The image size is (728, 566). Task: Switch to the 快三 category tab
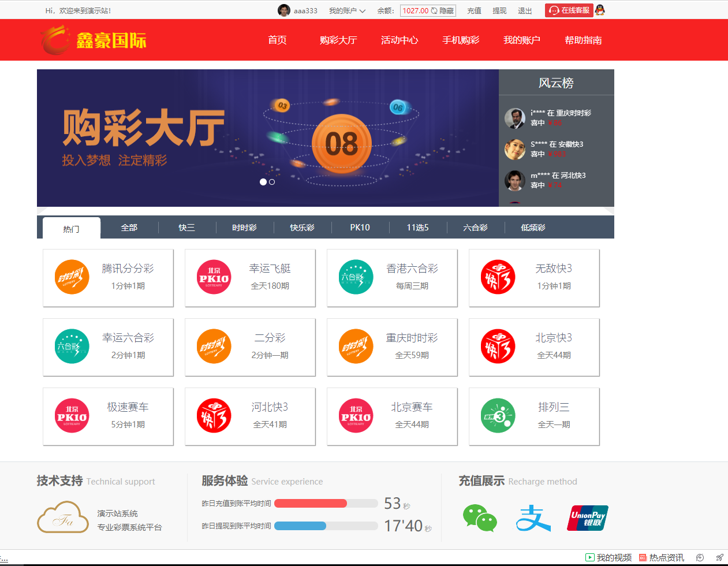point(186,228)
